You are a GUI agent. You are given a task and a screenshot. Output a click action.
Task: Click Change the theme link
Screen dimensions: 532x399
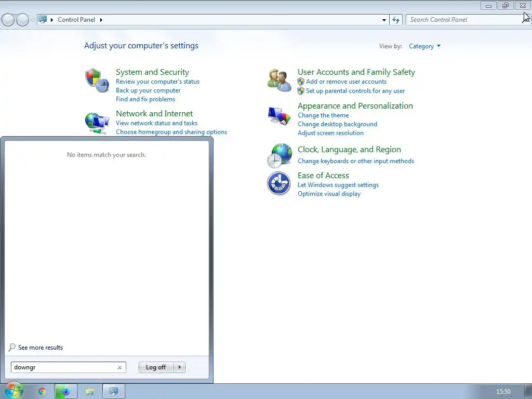pos(323,115)
